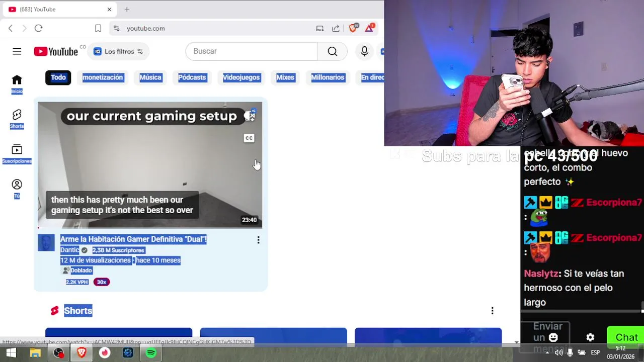Select the monetización filter chip
This screenshot has height=362, width=644.
click(103, 77)
